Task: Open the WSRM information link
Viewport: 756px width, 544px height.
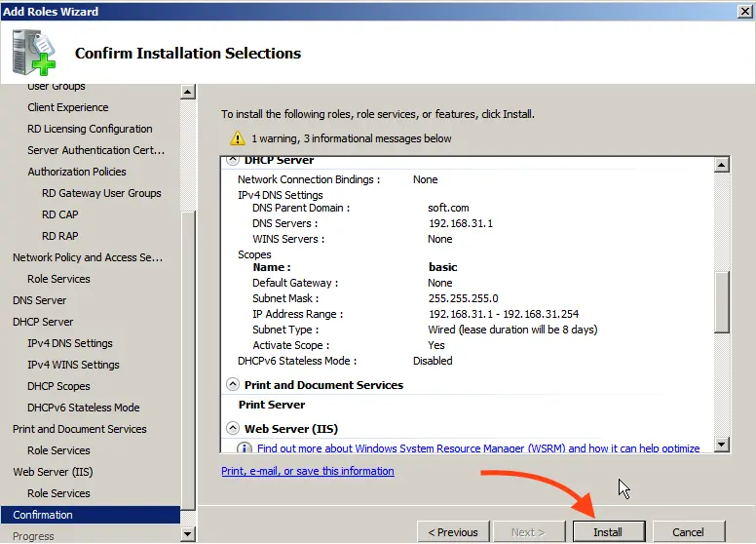Action: coord(477,448)
